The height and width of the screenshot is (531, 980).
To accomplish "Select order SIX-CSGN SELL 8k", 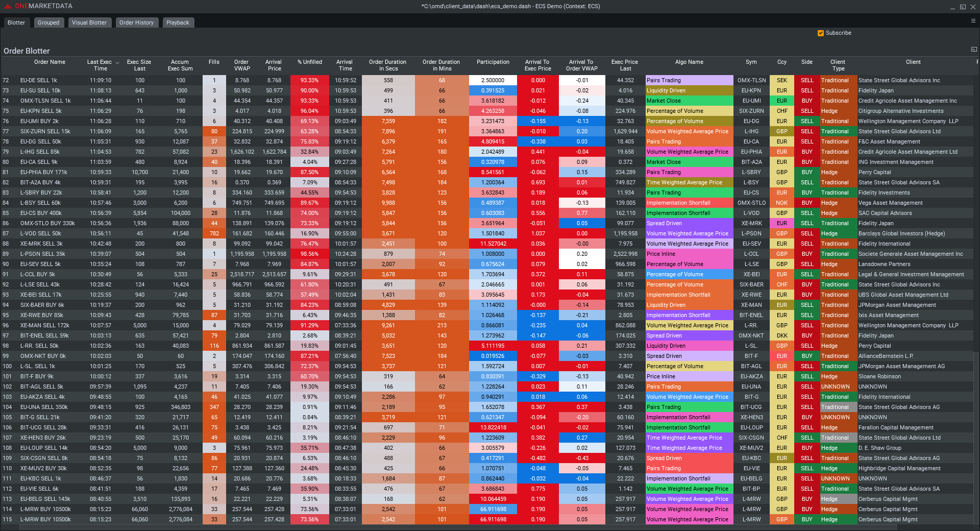I will click(44, 458).
